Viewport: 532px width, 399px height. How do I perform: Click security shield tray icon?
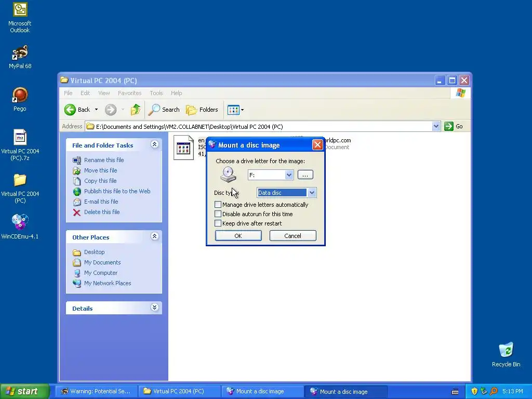474,391
